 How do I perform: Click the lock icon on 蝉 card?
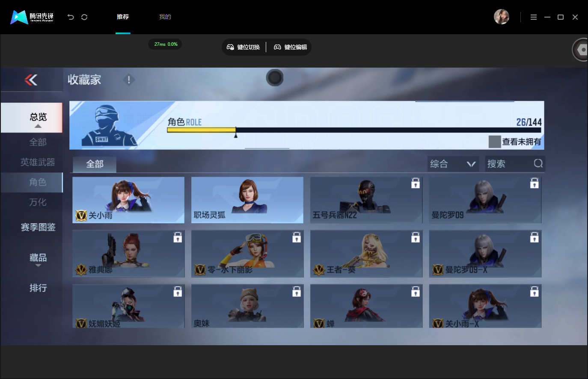[416, 292]
